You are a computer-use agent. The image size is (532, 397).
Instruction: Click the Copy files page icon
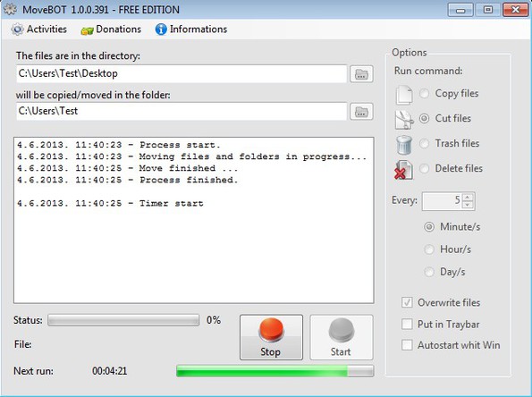(404, 94)
